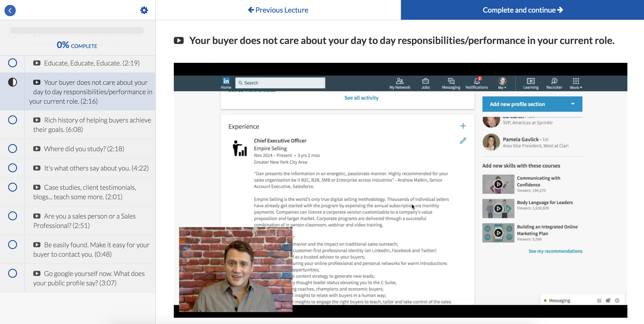Click video icon beside lecture title heading
Screen dimensions: 644x324
click(x=179, y=40)
